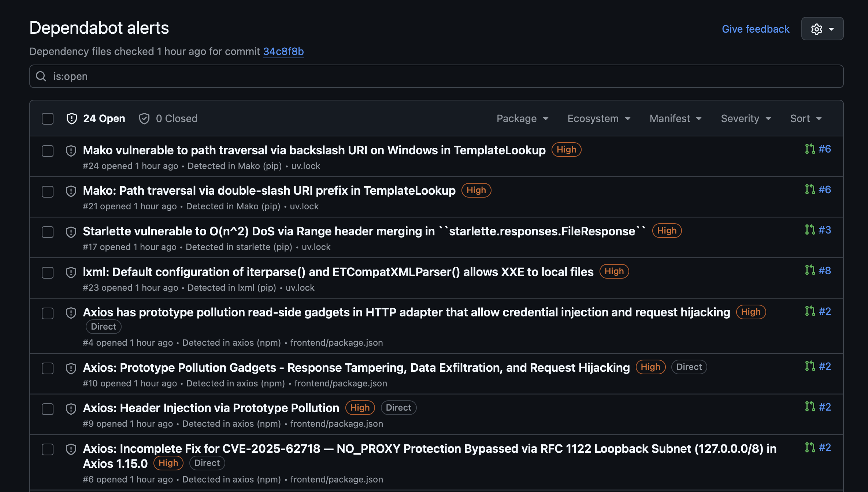Expand the Ecosystem filter dropdown
This screenshot has height=492, width=868.
pyautogui.click(x=599, y=118)
